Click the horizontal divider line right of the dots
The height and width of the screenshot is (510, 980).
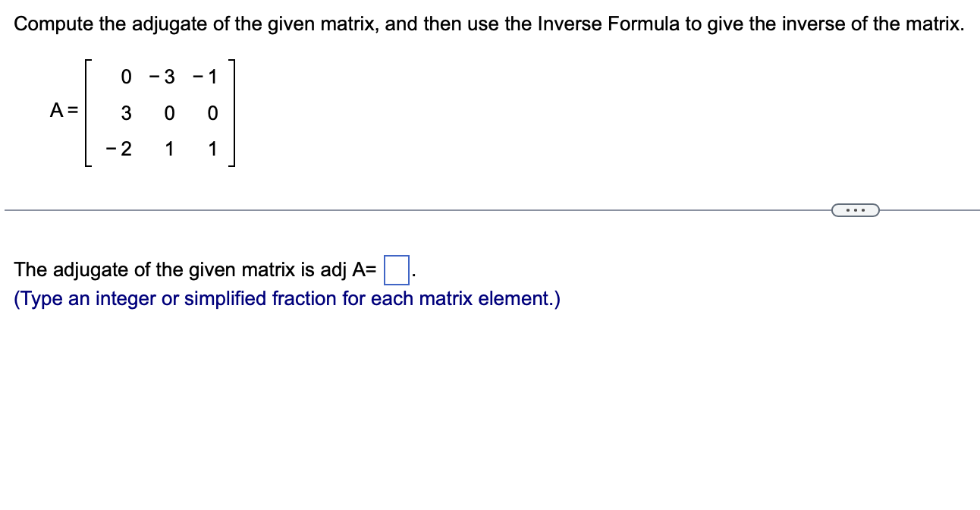[x=933, y=209]
